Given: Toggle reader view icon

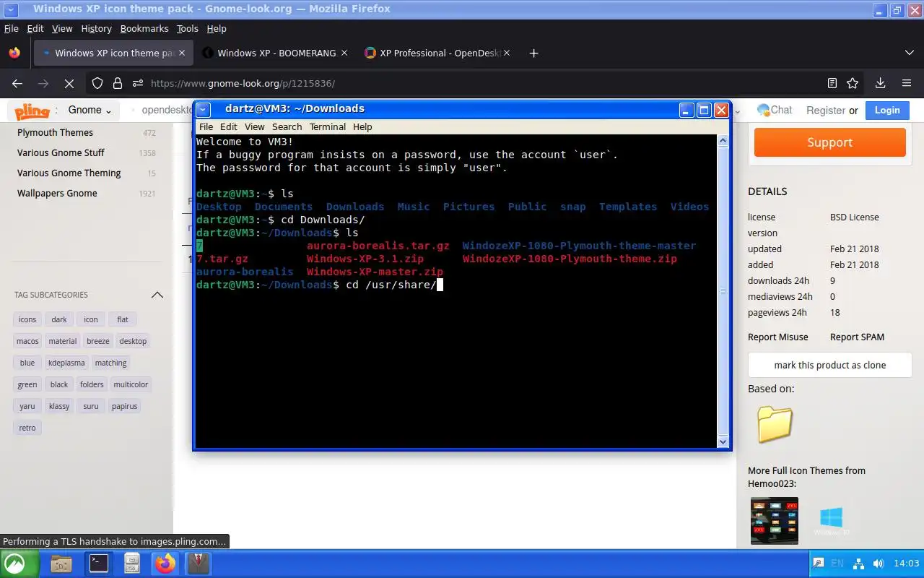Looking at the screenshot, I should [832, 83].
